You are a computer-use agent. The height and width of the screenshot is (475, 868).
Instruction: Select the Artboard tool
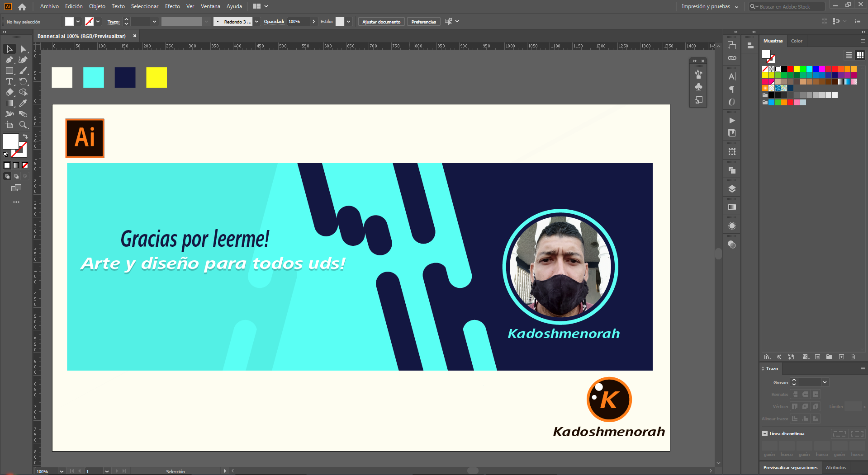coord(9,125)
